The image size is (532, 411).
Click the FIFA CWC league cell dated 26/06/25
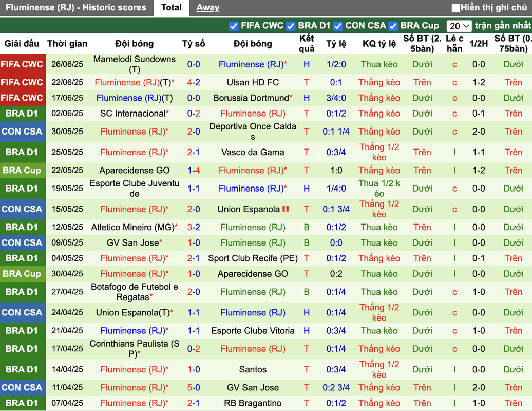point(23,64)
